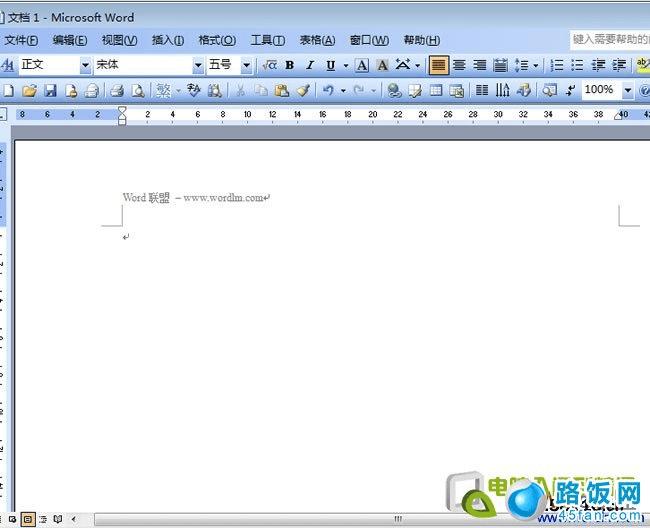Open character scaling dropdown arrow
The image size is (650, 528).
point(417,65)
